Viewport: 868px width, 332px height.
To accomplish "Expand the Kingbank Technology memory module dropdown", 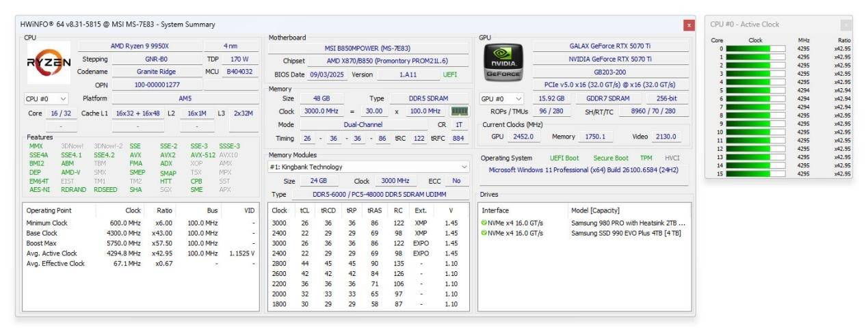I will (369, 167).
